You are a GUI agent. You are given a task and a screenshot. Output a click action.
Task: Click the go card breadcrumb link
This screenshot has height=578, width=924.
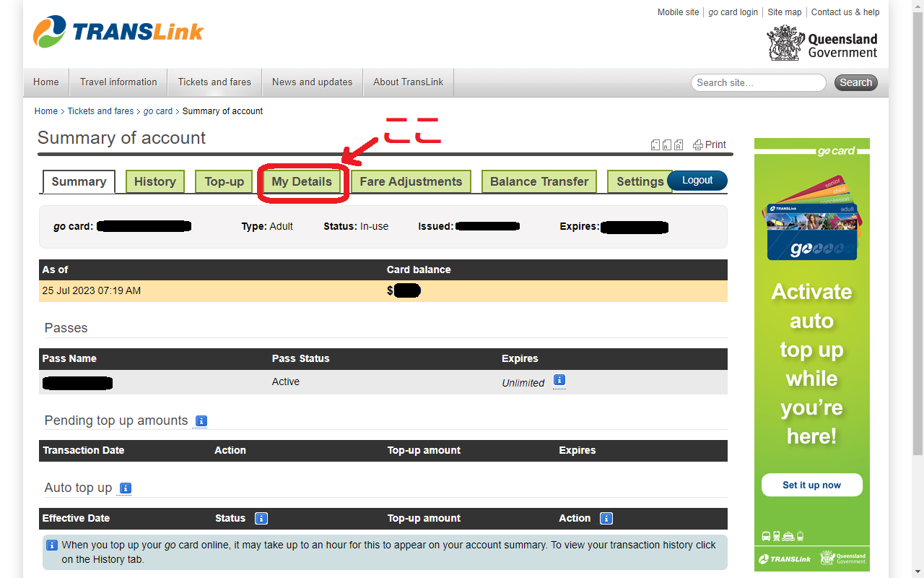(x=158, y=111)
